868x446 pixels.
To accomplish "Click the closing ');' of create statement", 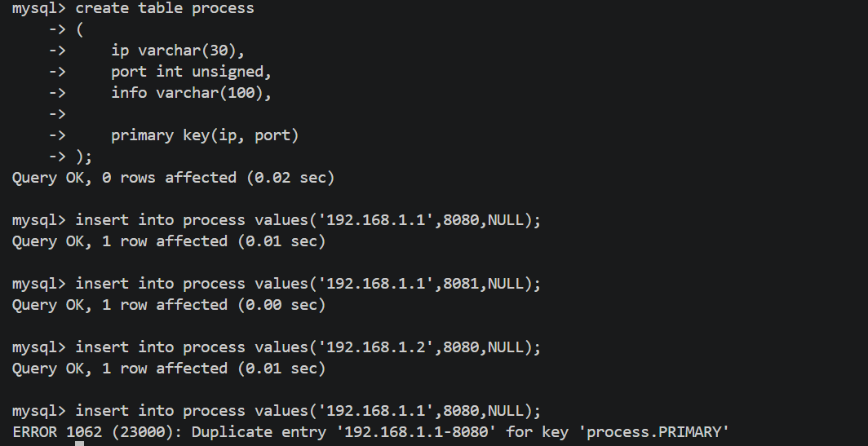I will click(83, 157).
